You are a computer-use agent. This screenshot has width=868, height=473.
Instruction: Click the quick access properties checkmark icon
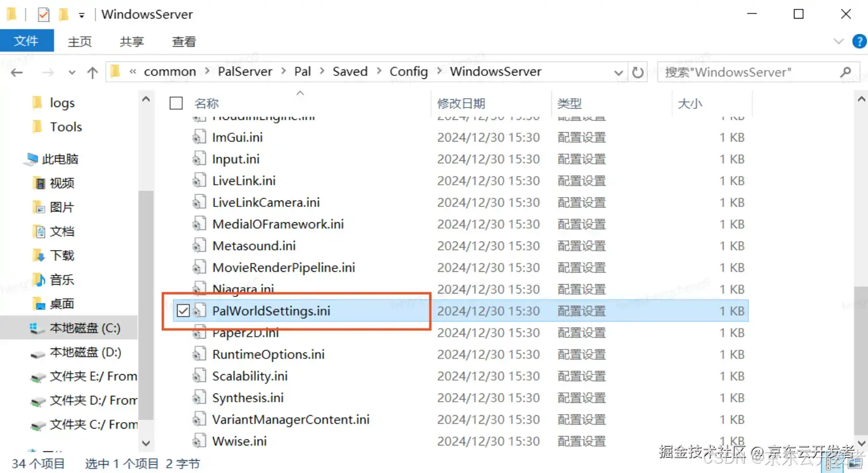(x=44, y=14)
